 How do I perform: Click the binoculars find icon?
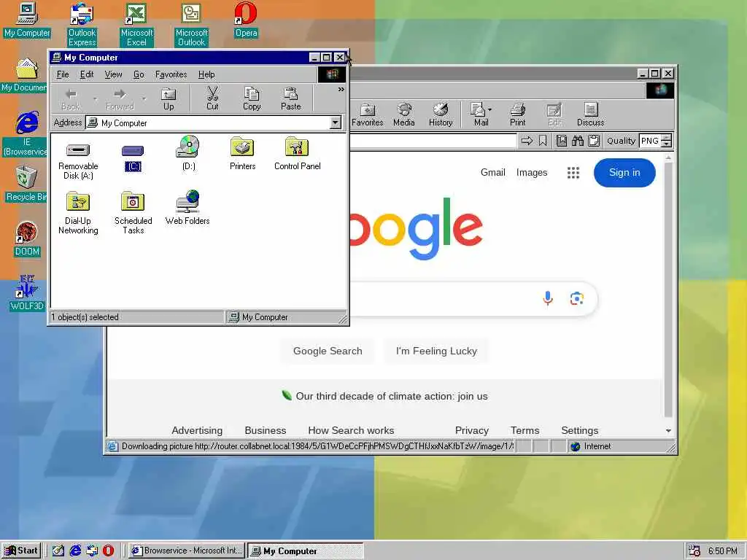click(578, 141)
